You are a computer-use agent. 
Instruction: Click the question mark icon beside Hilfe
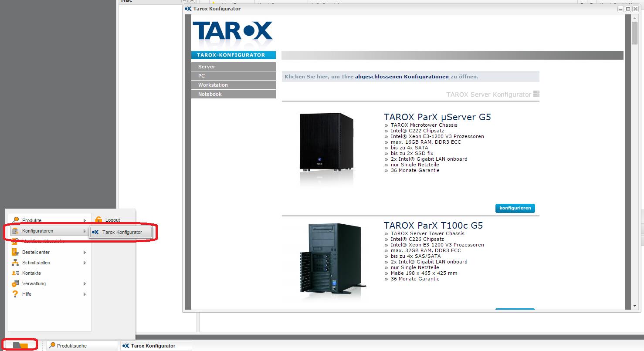tap(15, 294)
